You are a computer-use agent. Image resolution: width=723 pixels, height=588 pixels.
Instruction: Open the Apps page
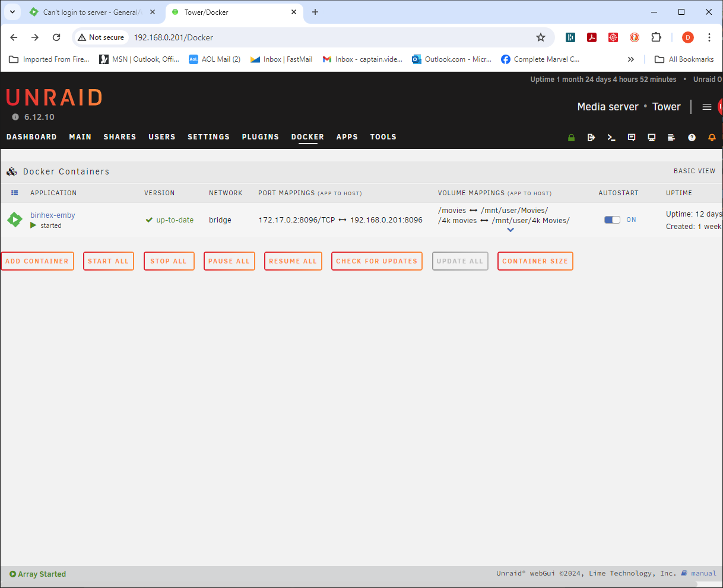(x=347, y=137)
